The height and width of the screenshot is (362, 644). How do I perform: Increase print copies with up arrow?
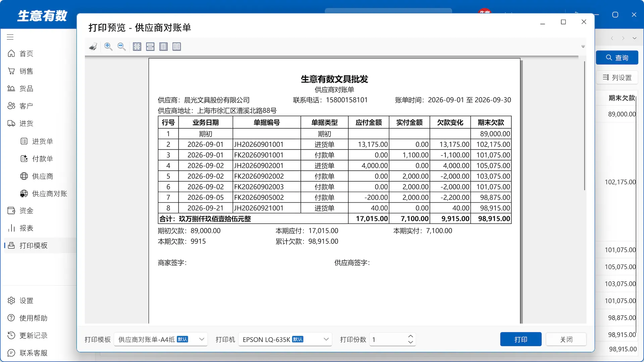[411, 336]
